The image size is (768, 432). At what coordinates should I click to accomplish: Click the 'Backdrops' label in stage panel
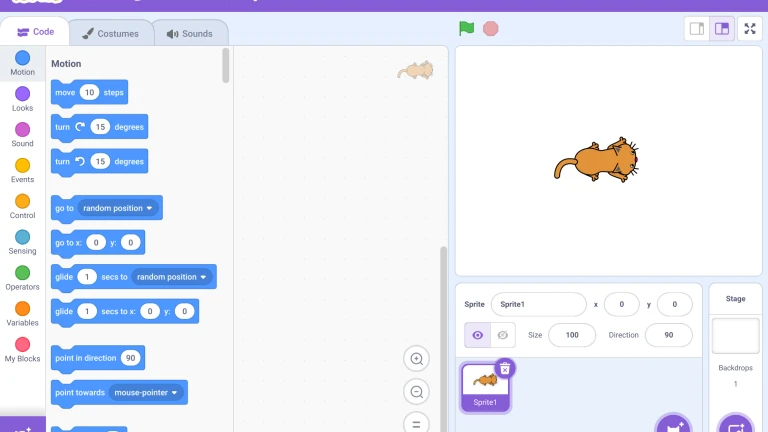(x=735, y=368)
